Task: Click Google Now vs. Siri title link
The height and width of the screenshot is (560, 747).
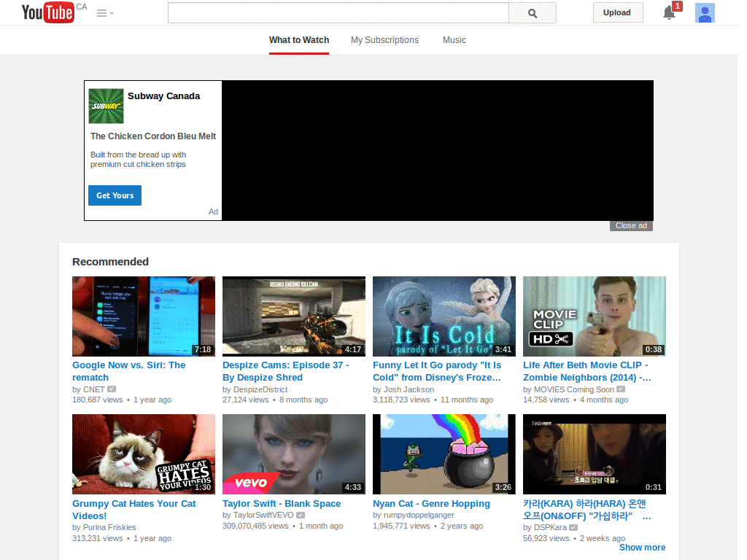Action: (128, 371)
